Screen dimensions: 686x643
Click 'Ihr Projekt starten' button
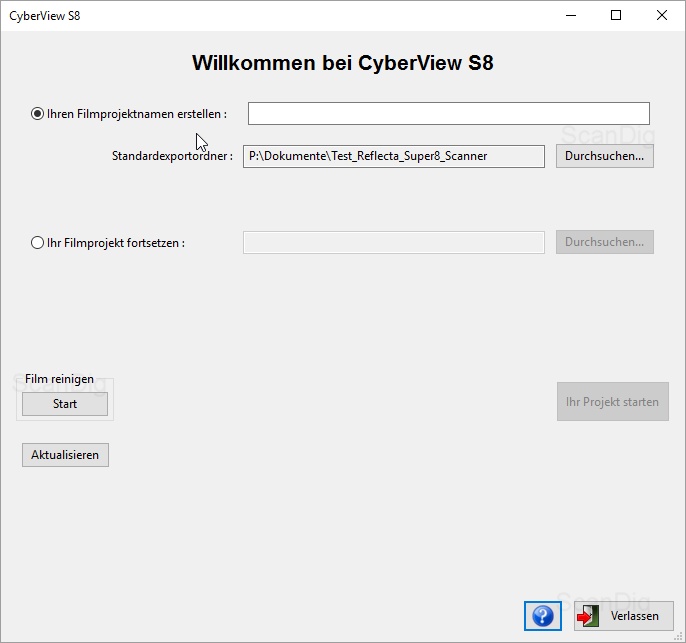tap(612, 402)
